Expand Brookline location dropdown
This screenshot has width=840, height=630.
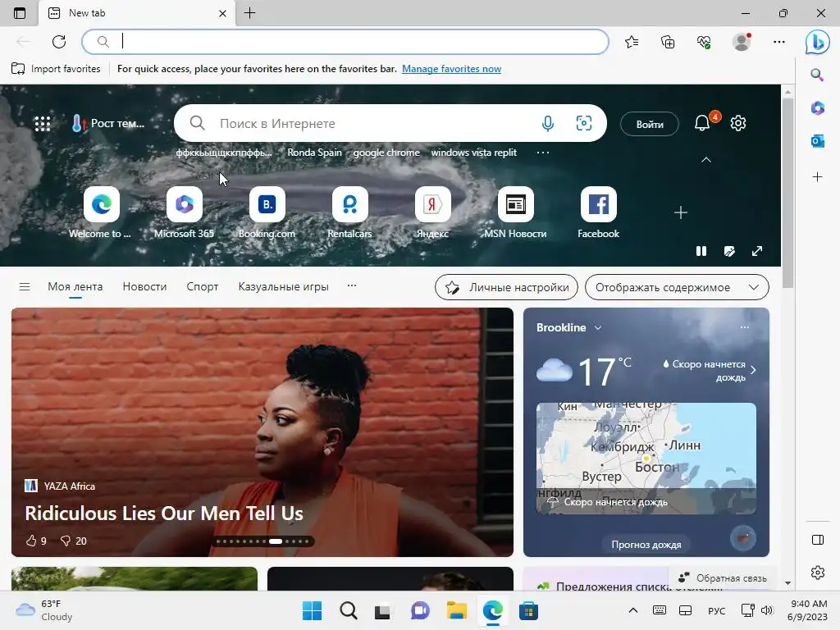pos(598,327)
